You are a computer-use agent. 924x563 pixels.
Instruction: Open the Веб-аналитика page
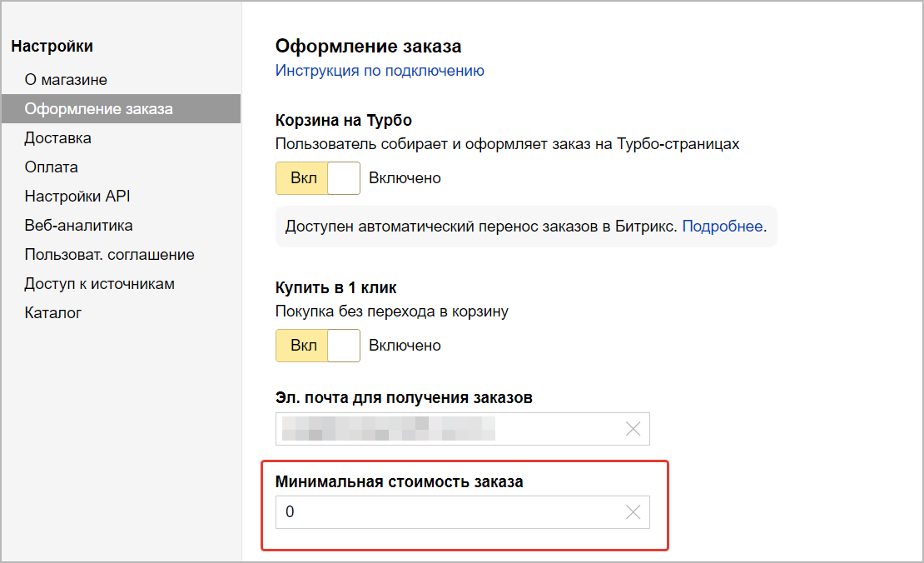78,226
